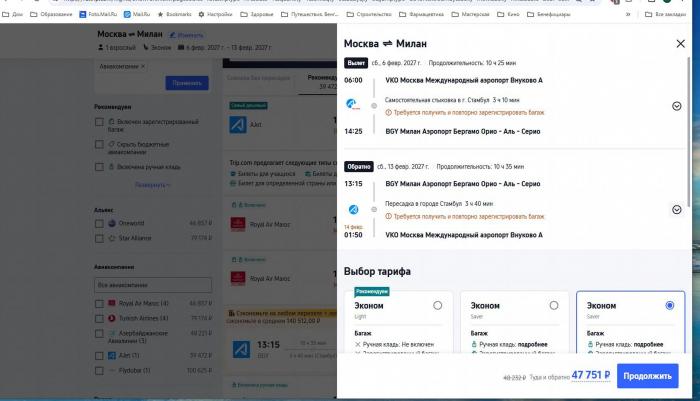Open the Bookmarks star shortcut
The width and height of the screenshot is (700, 401).
(x=174, y=14)
